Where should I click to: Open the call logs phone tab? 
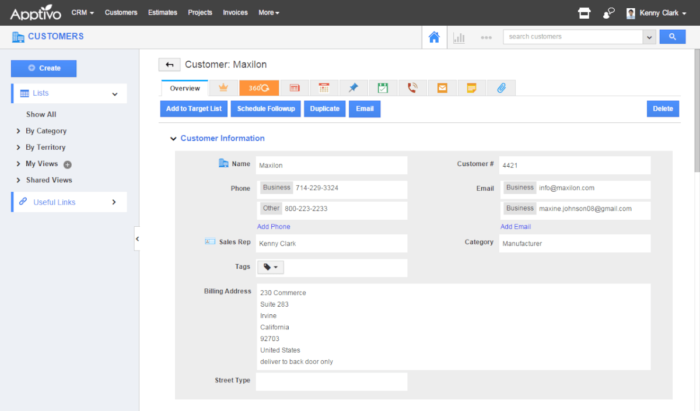pyautogui.click(x=412, y=88)
